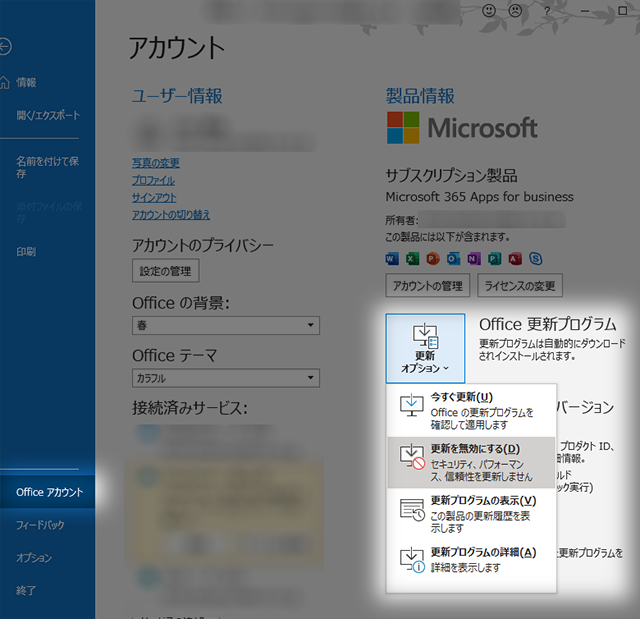Click the Skype icon in product list
The image size is (640, 619).
tap(536, 259)
